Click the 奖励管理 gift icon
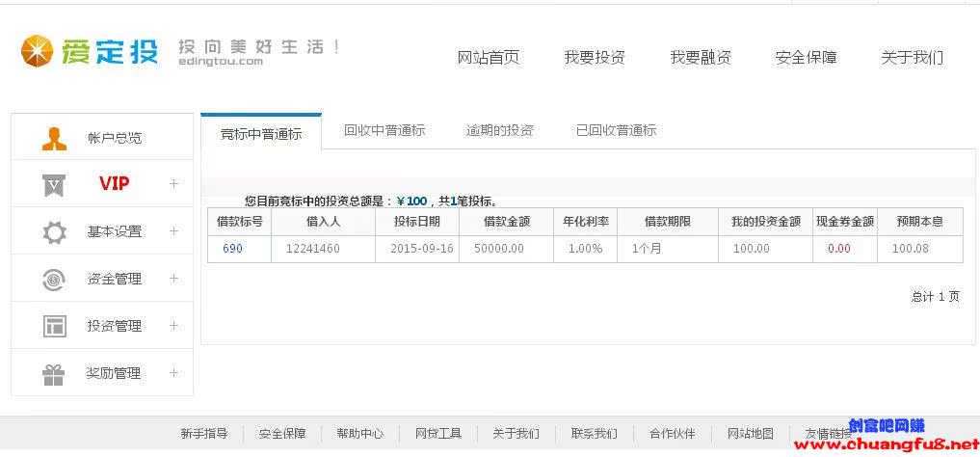 tap(54, 374)
